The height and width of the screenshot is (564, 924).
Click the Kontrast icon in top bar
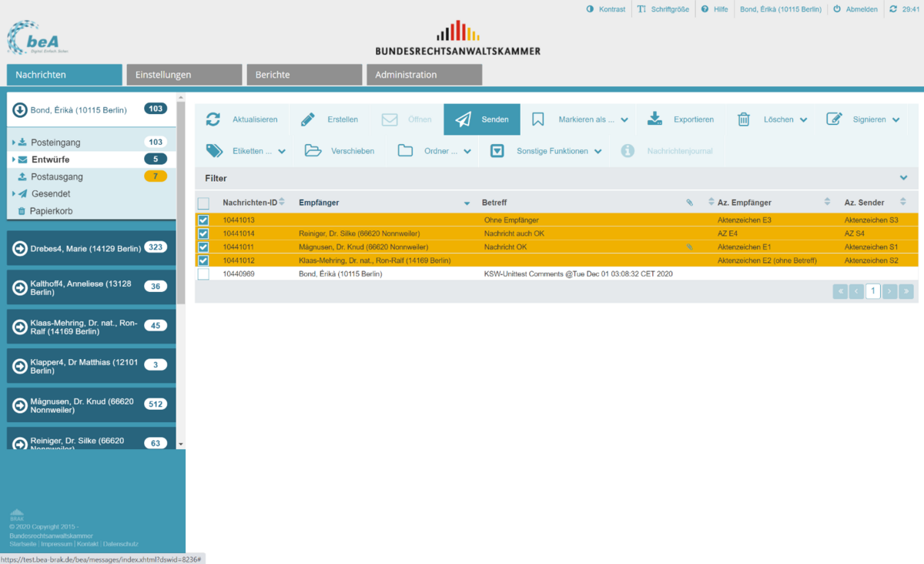[x=591, y=9]
